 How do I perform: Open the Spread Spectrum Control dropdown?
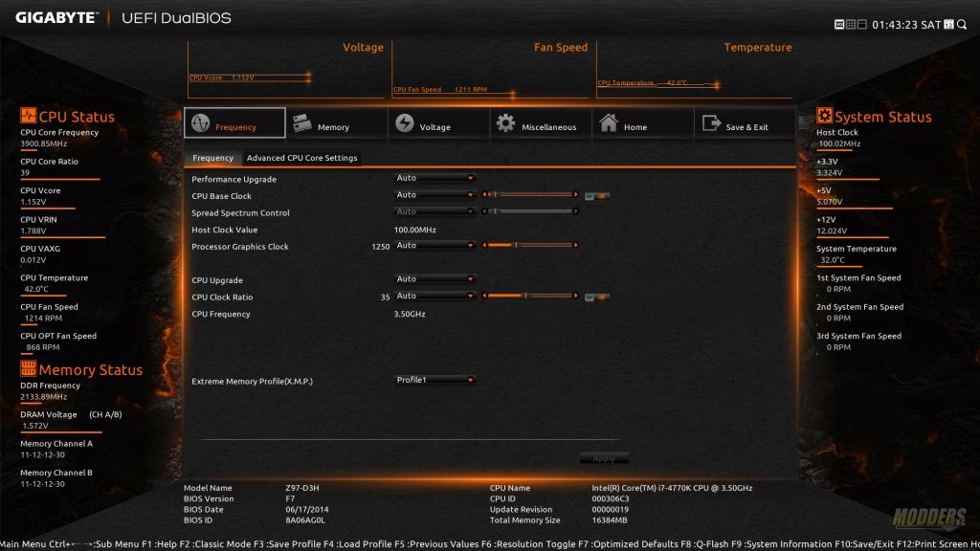435,211
